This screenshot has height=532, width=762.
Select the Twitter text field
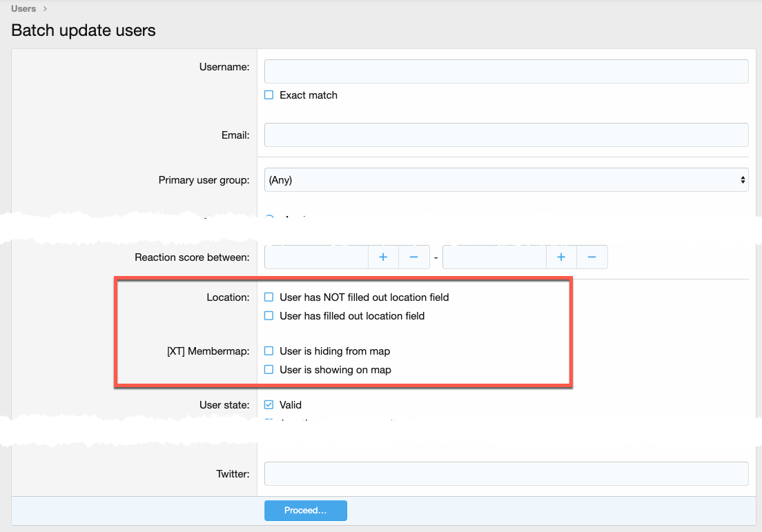tap(506, 474)
